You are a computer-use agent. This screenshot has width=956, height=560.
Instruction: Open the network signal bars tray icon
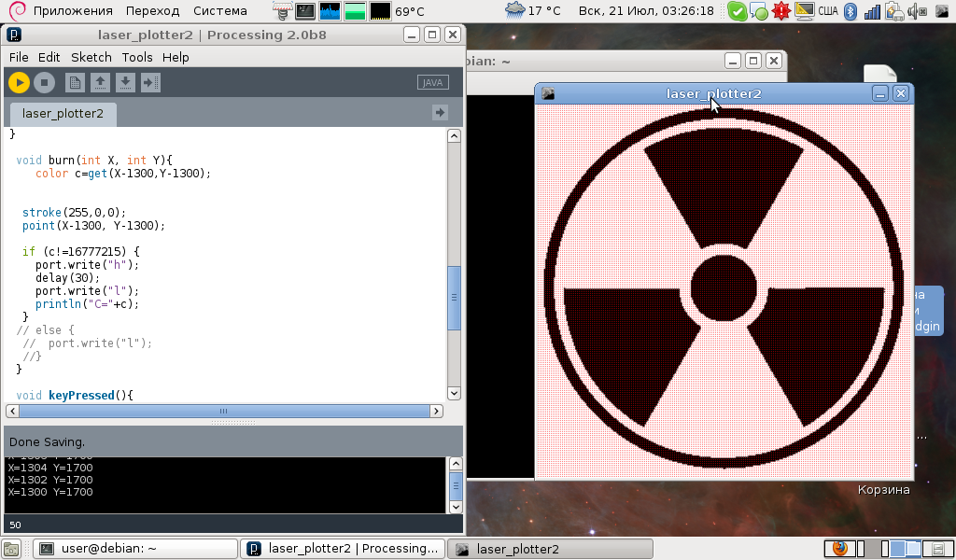point(873,11)
